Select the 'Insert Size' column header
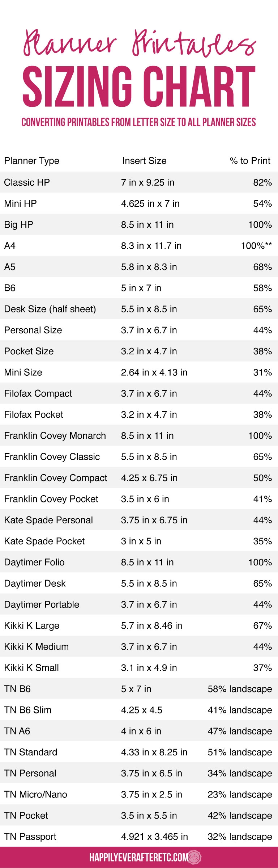 pyautogui.click(x=144, y=161)
